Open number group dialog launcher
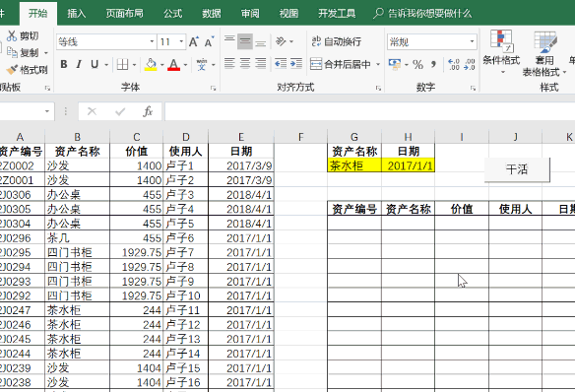 (x=473, y=88)
